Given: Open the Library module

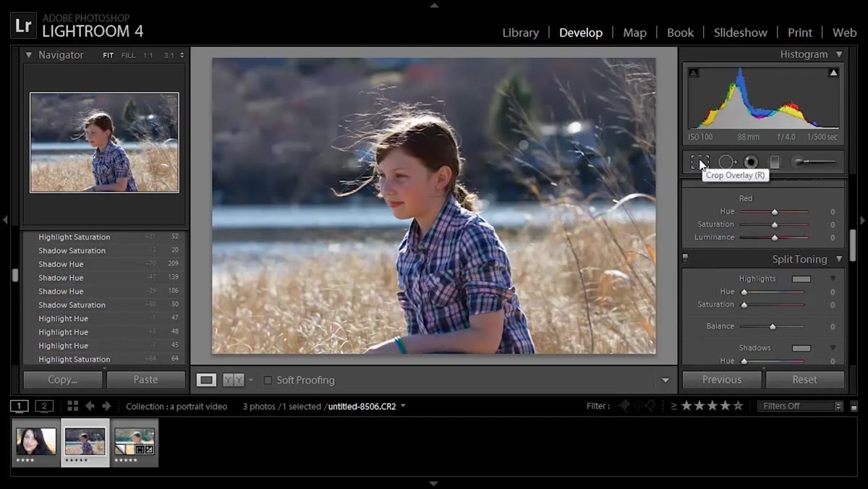Looking at the screenshot, I should pos(520,33).
